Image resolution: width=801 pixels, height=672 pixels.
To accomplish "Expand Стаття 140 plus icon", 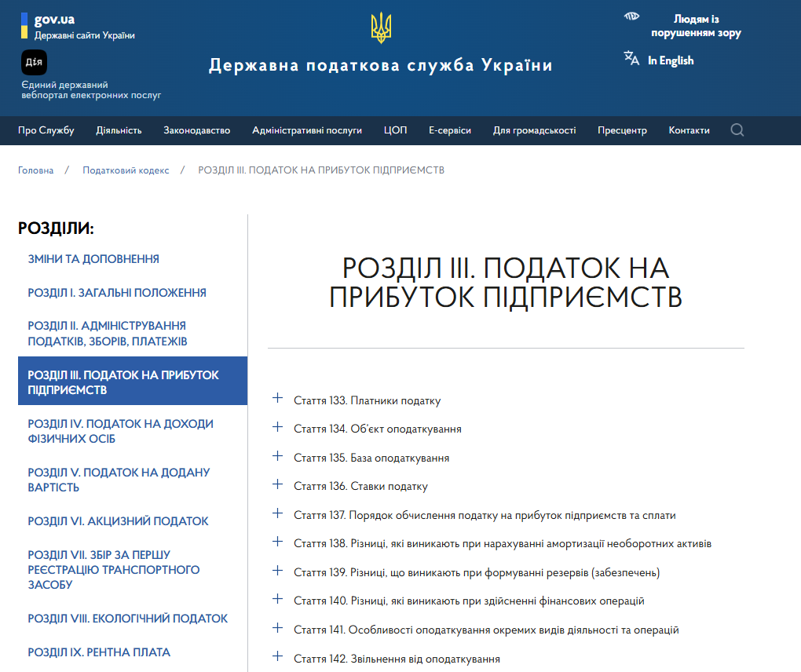I will [x=277, y=598].
